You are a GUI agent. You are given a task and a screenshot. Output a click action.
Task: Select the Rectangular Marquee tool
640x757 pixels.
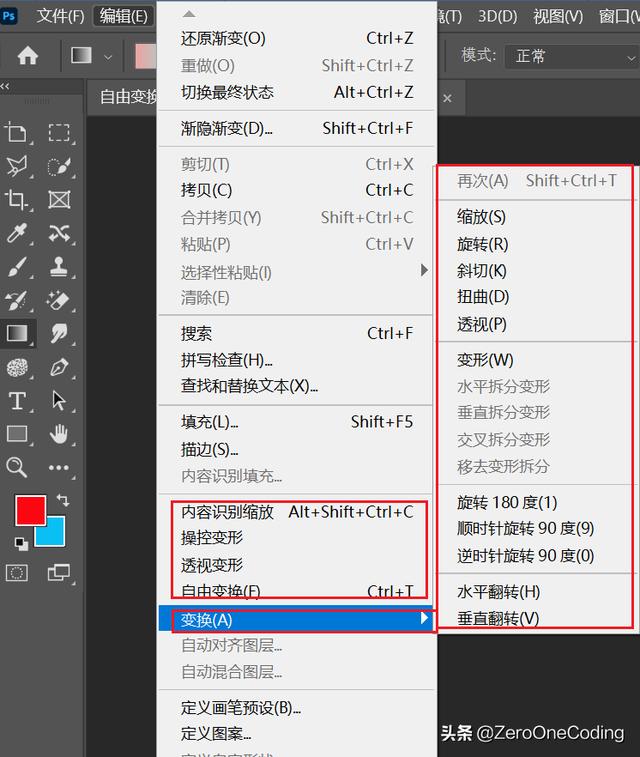(x=59, y=132)
